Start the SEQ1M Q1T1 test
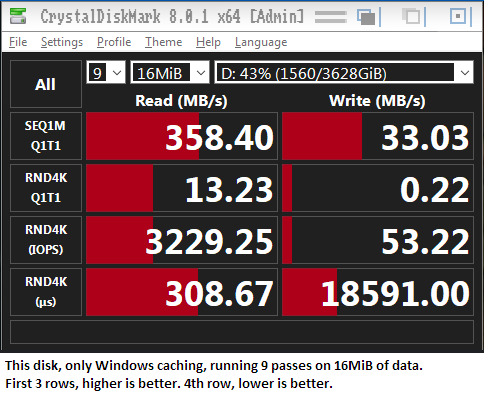Image resolution: width=494 pixels, height=402 pixels. pyautogui.click(x=46, y=136)
